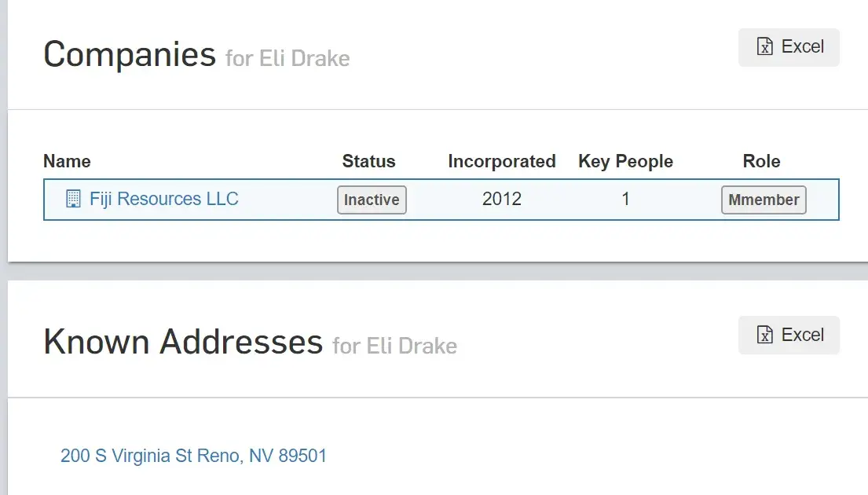Click the building icon beside Fiji Resources LLC
This screenshot has height=495, width=868.
coord(73,199)
